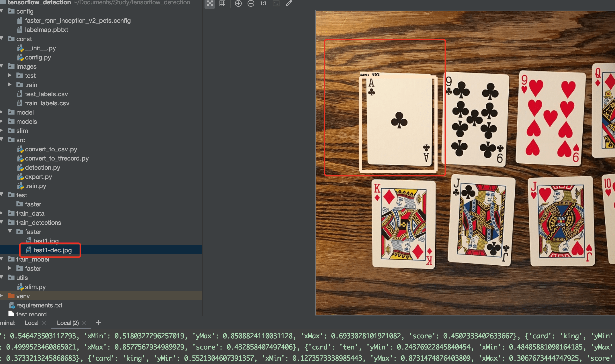
Task: Click the Python icon of train.py
Action: (20, 186)
